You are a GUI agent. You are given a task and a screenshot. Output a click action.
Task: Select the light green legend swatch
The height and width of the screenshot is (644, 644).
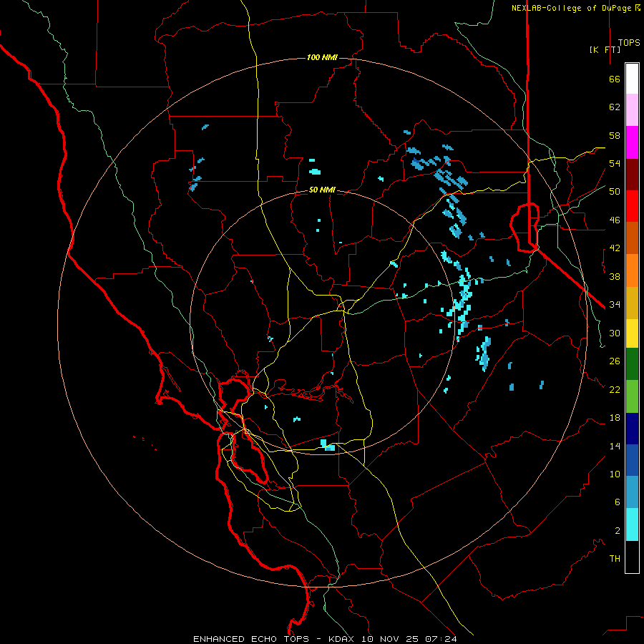click(x=632, y=396)
